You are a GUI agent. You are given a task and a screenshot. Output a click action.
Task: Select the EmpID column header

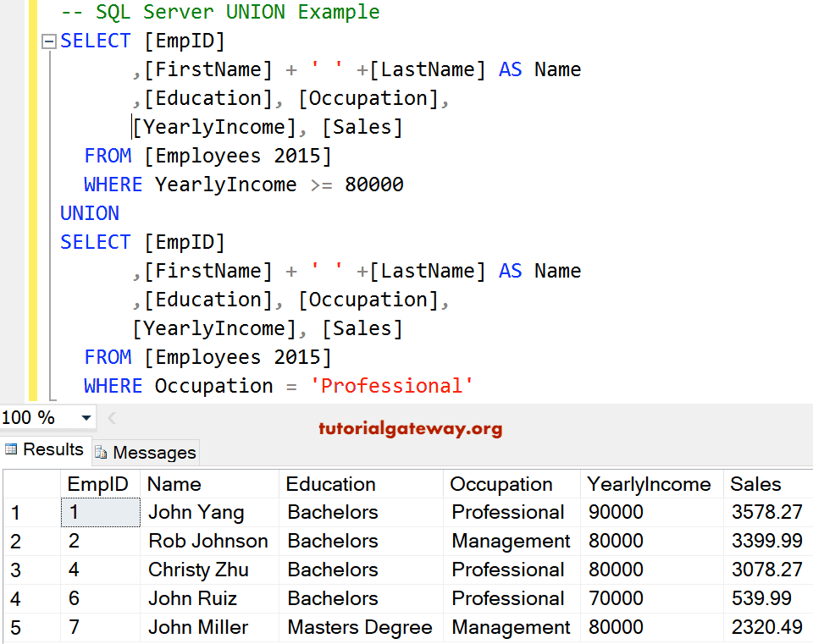[100, 484]
